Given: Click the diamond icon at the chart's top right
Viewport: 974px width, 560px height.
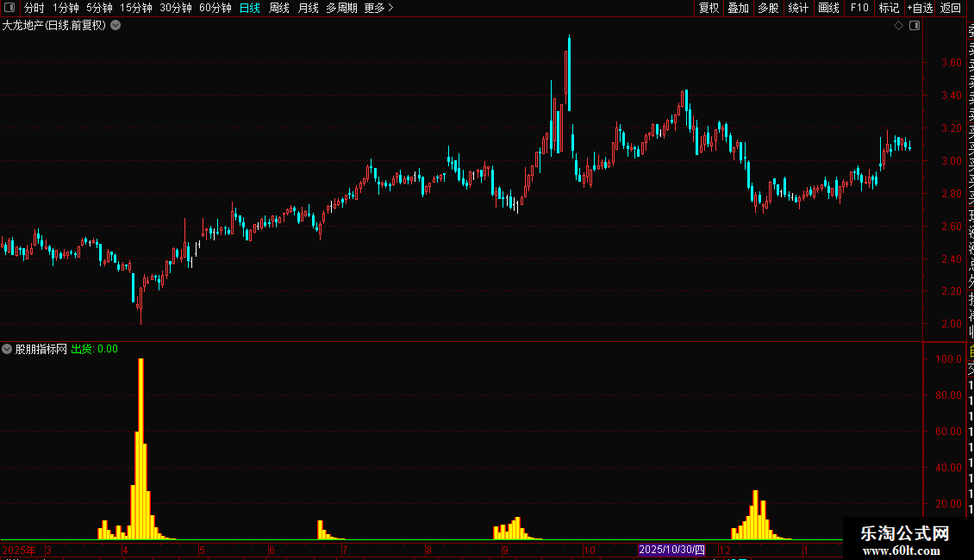Looking at the screenshot, I should click(x=898, y=26).
